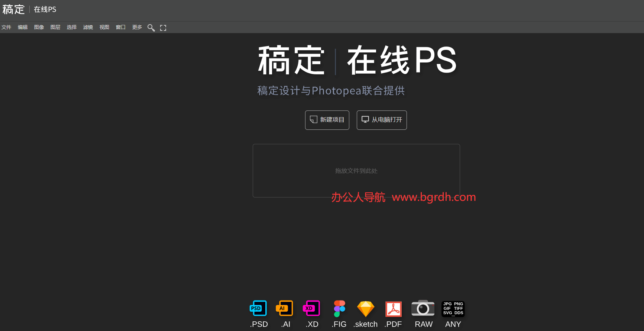Open the 窗口 menu

pyautogui.click(x=121, y=27)
